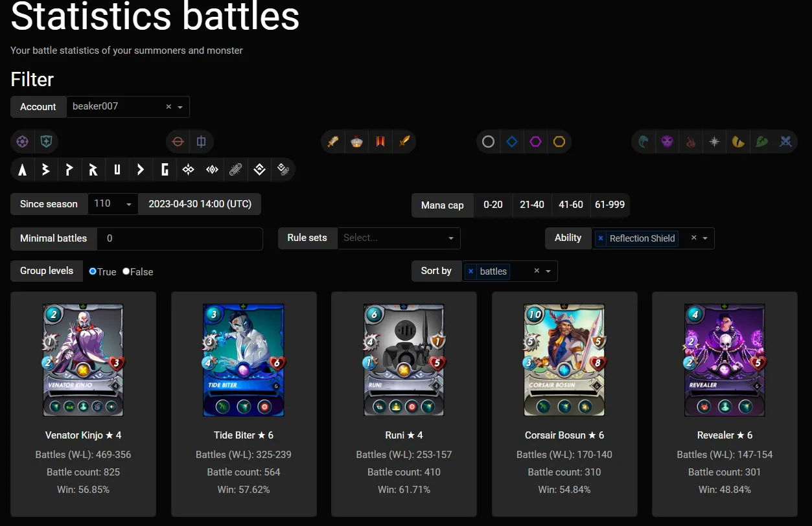Image resolution: width=812 pixels, height=526 pixels.
Task: Filter by Neutral crossed swords icon
Action: pos(785,141)
